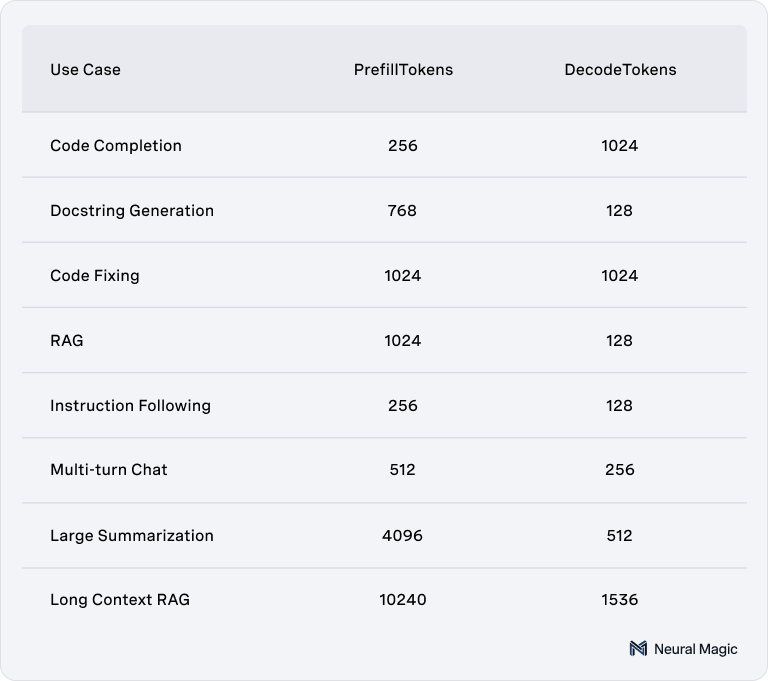768x681 pixels.
Task: Select the DecodeTokens column header
Action: click(619, 70)
